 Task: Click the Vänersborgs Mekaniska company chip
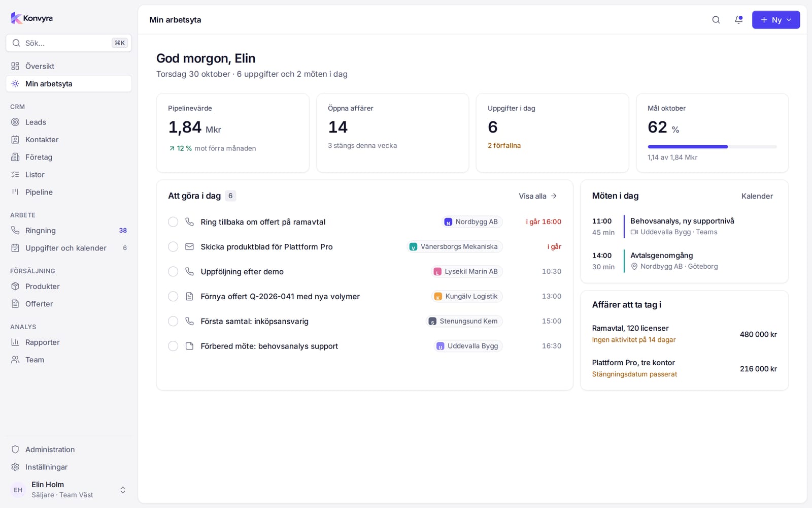[x=454, y=246]
